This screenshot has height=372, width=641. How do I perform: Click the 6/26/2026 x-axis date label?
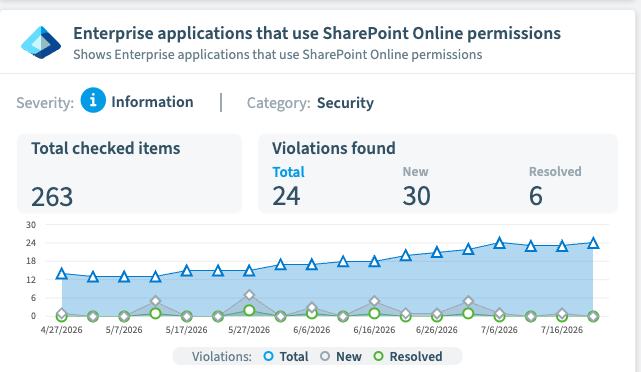(437, 330)
